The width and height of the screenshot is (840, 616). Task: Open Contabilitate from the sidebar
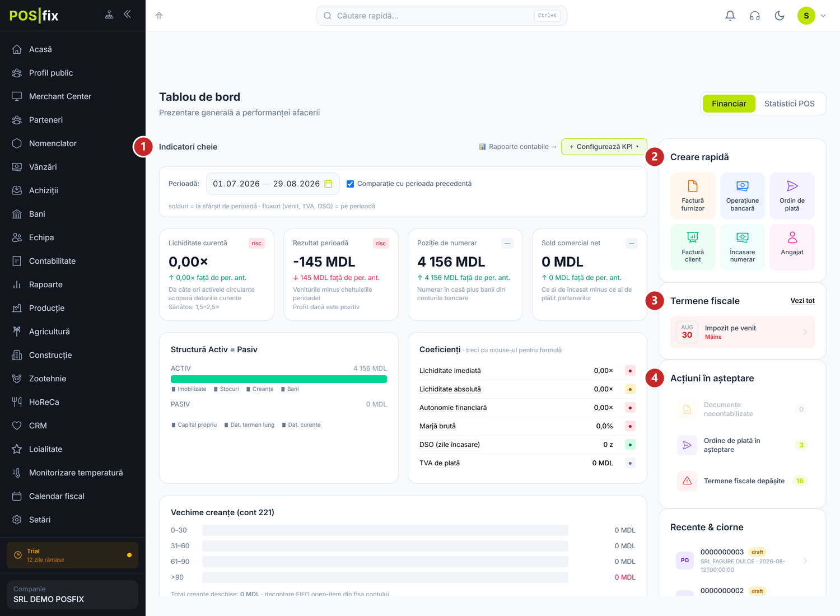click(x=73, y=261)
